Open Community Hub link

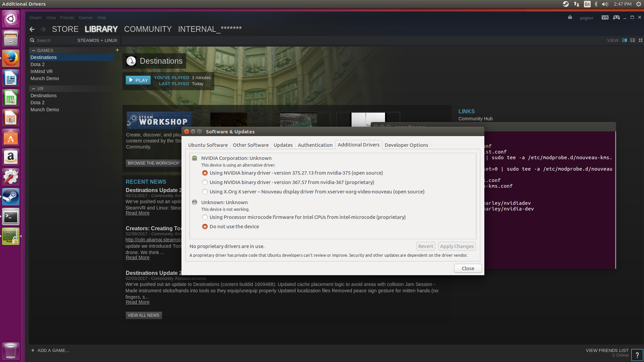tap(475, 119)
